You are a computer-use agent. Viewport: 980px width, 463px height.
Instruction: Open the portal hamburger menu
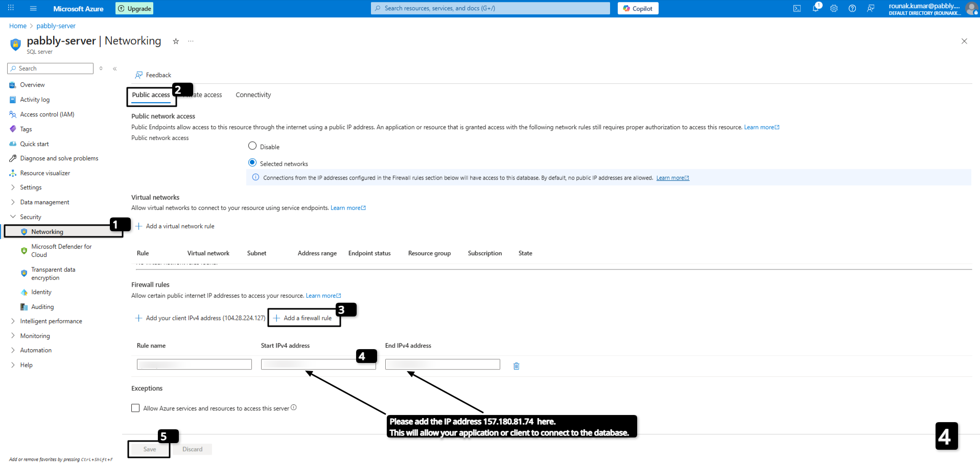tap(33, 9)
